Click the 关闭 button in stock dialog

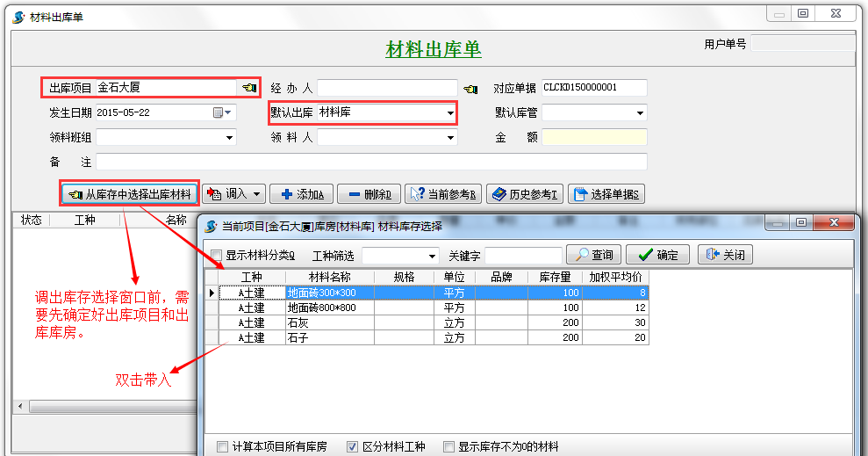(x=725, y=255)
